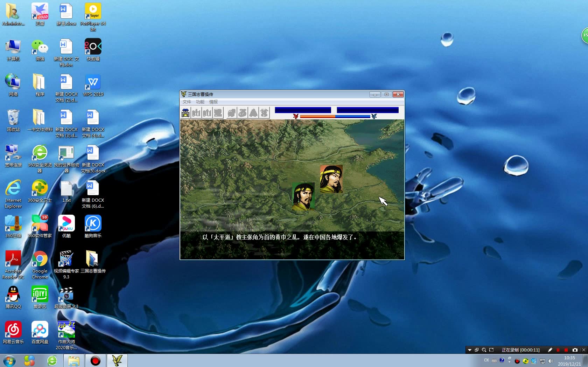Select the 百度网盘 desktop icon
Screen dimensions: 588x367
pyautogui.click(x=40, y=332)
